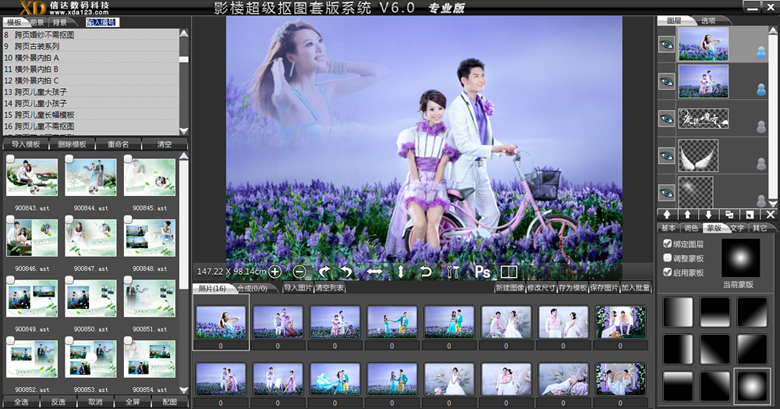Image resolution: width=780 pixels, height=409 pixels.
Task: Flip image vertically with up-down arrow icon
Action: 400,272
